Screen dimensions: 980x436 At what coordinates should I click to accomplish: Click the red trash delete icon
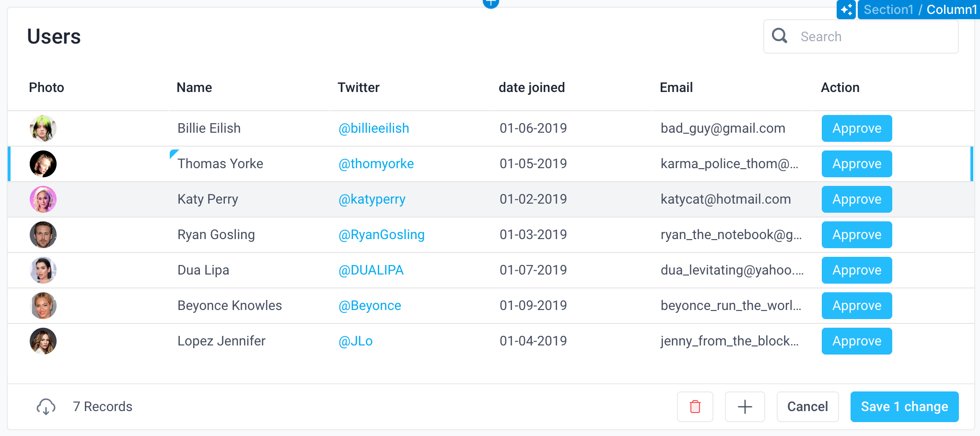(695, 407)
